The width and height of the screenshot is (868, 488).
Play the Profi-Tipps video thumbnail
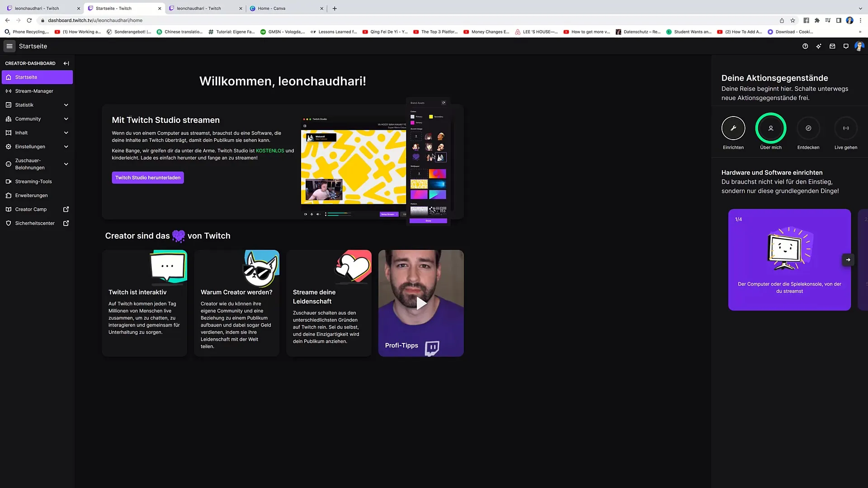pyautogui.click(x=421, y=303)
